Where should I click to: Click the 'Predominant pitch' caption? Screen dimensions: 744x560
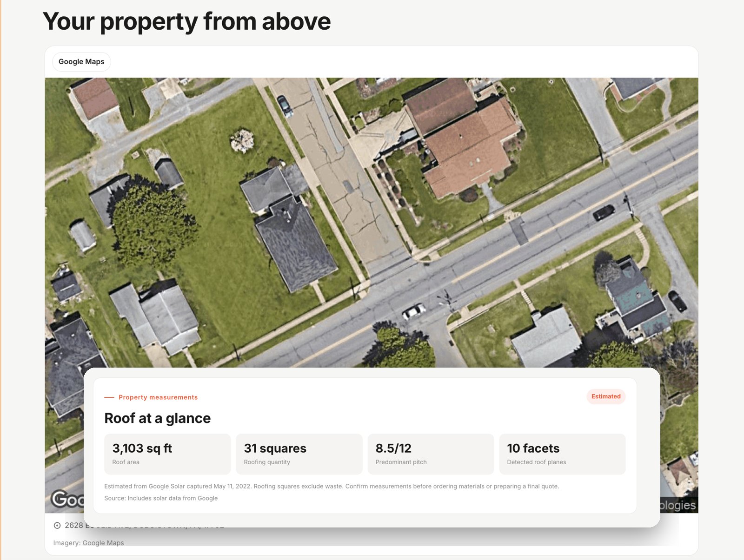401,462
